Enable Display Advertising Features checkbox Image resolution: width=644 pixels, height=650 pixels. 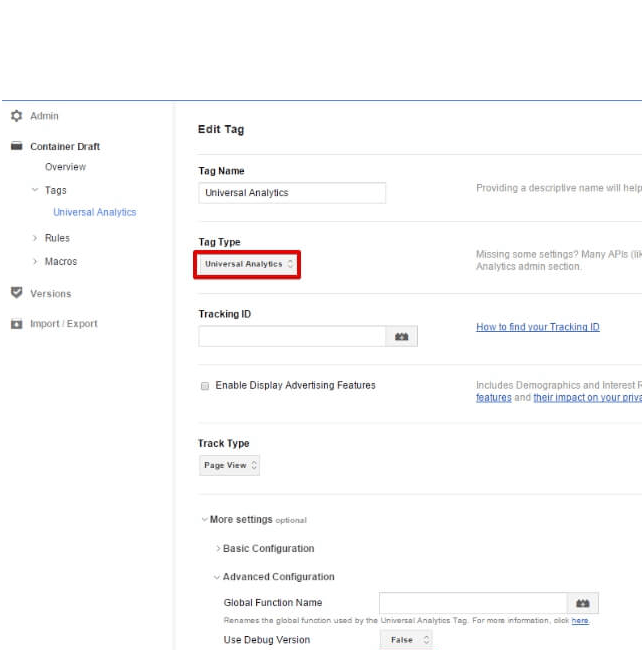click(205, 386)
